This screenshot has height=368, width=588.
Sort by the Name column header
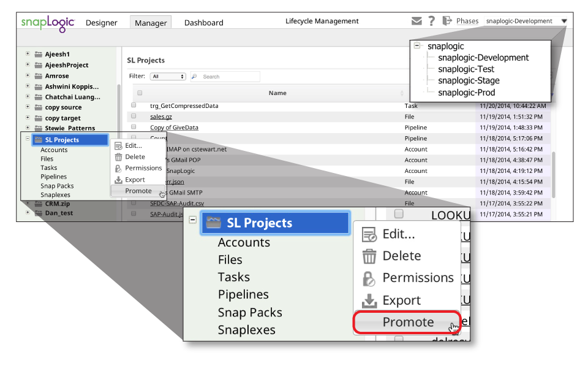pyautogui.click(x=277, y=93)
